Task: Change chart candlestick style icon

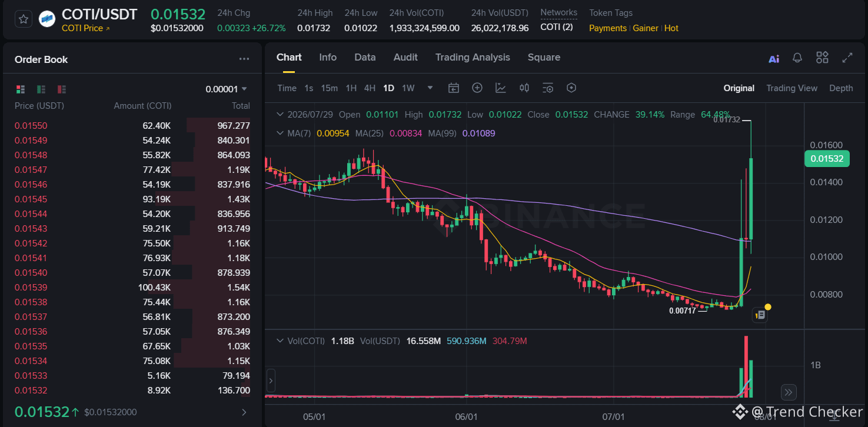Action: (524, 88)
